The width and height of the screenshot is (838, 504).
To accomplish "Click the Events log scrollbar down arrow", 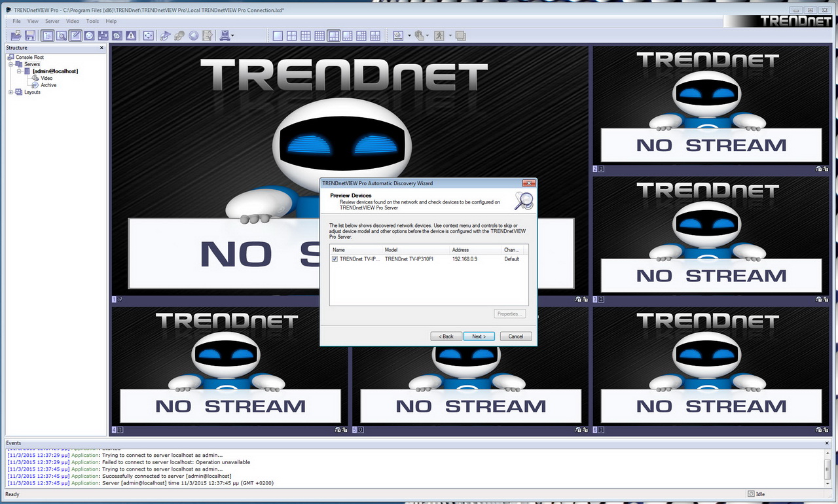I will pyautogui.click(x=828, y=483).
